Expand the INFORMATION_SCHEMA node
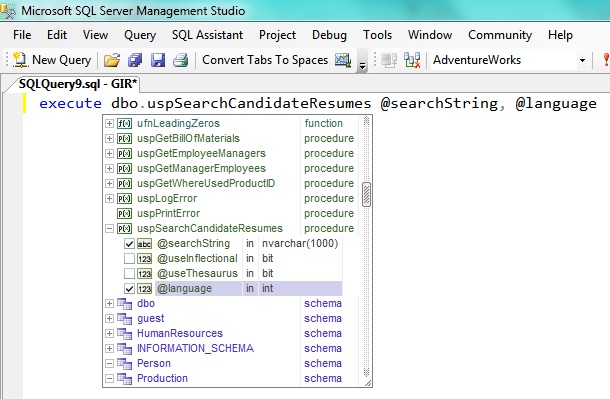This screenshot has width=610, height=399. point(109,348)
